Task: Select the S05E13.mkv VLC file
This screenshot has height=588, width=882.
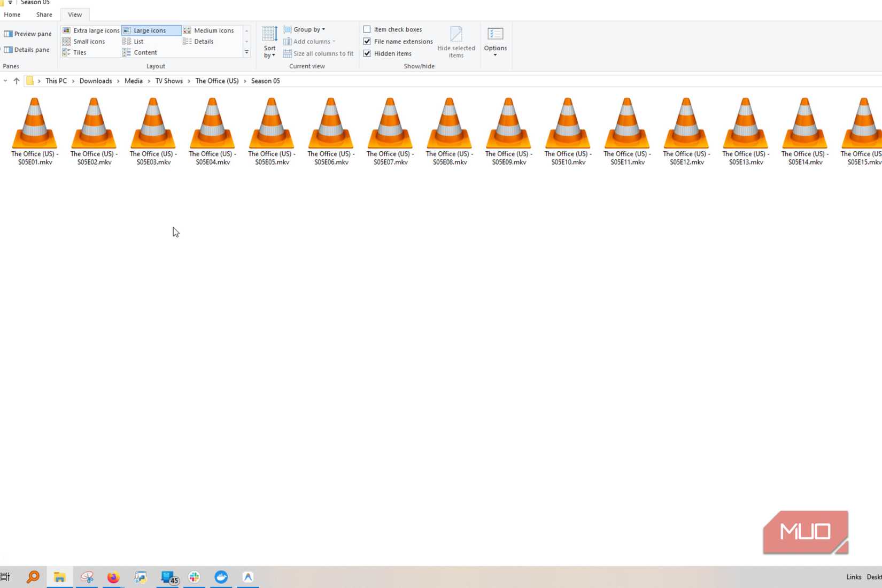Action: pyautogui.click(x=746, y=131)
